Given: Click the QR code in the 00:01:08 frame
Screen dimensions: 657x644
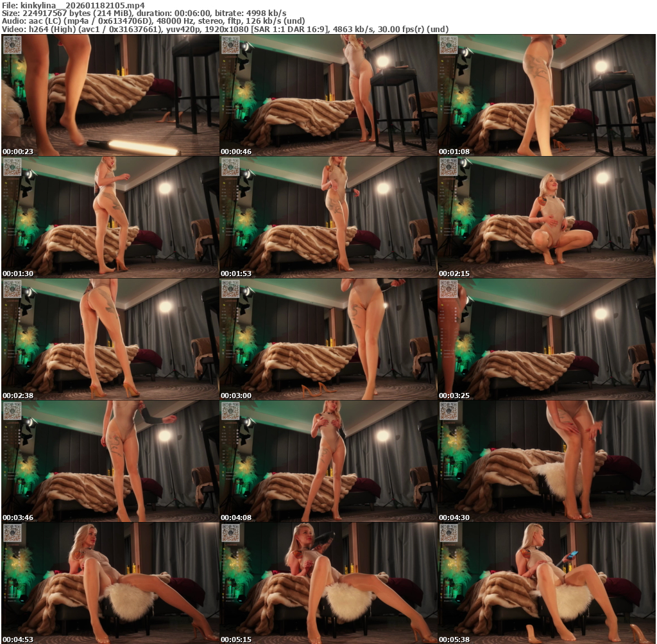Looking at the screenshot, I should 448,45.
